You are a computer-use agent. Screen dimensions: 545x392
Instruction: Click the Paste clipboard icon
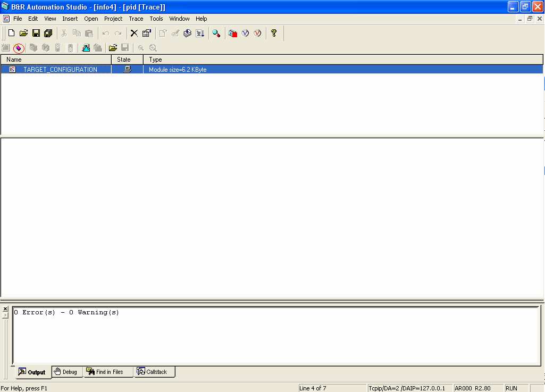coord(89,33)
